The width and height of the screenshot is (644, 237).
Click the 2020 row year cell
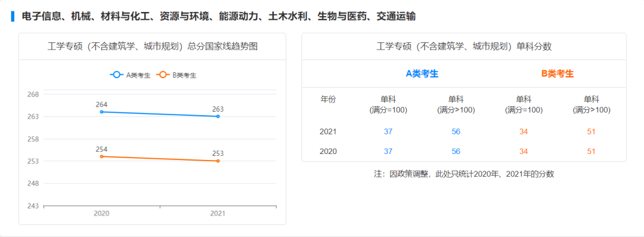328,152
